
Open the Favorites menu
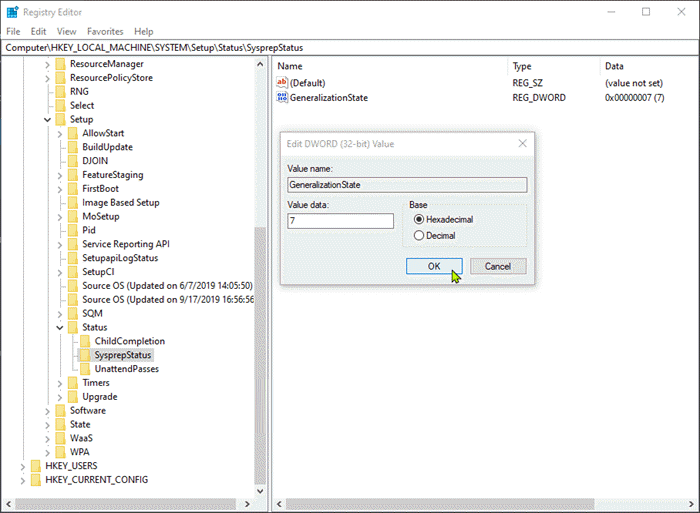[x=105, y=32]
